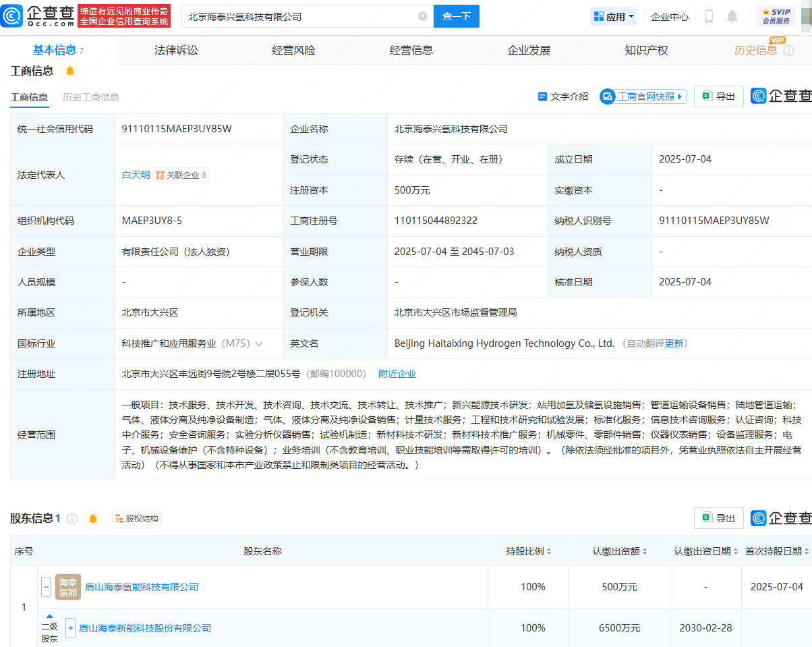Click the 注册资本 500万元 value
The width and height of the screenshot is (812, 647).
pos(412,191)
